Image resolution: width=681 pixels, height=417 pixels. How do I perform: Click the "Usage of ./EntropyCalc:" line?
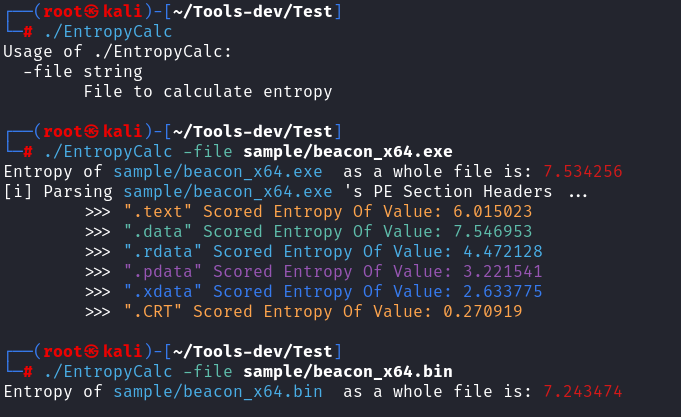117,52
